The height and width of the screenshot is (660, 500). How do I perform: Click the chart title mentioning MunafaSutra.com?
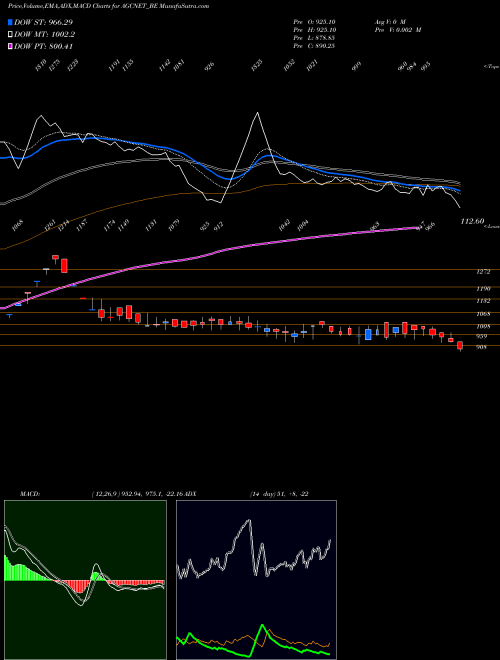(x=108, y=6)
